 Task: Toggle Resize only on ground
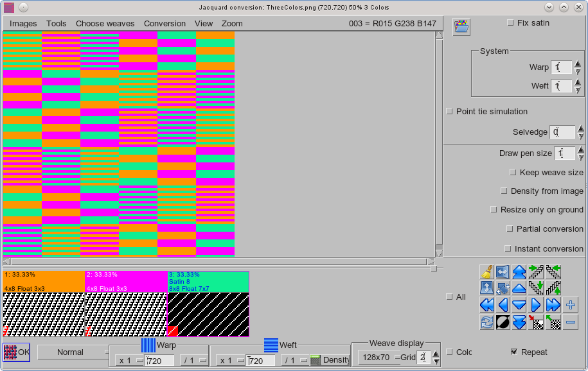pos(494,209)
